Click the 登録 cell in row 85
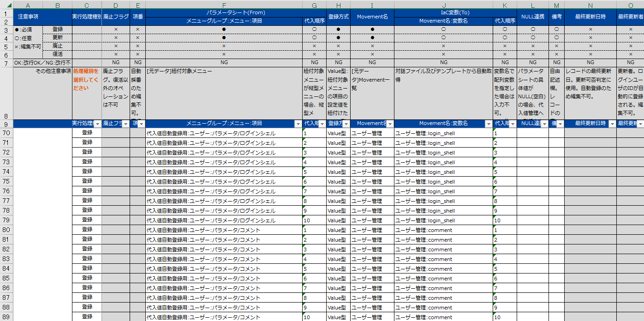The height and width of the screenshot is (321, 644). [x=88, y=278]
